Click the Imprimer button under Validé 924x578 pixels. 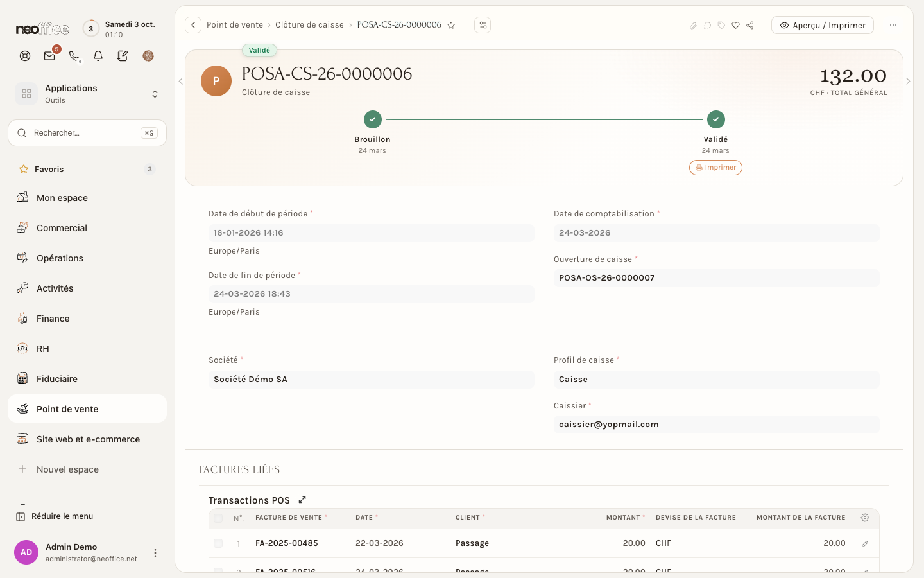click(715, 168)
